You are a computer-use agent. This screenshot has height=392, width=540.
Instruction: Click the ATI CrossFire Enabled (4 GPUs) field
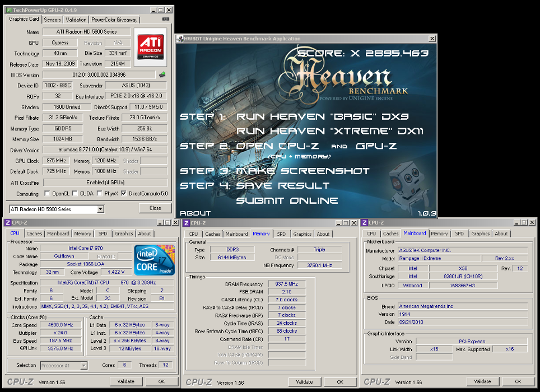[x=105, y=183]
